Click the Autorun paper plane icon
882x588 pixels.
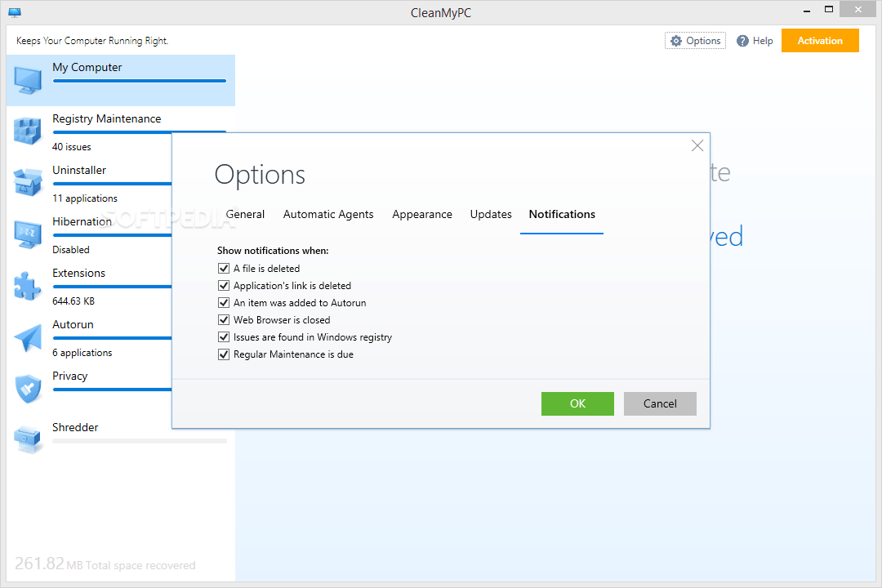tap(28, 337)
